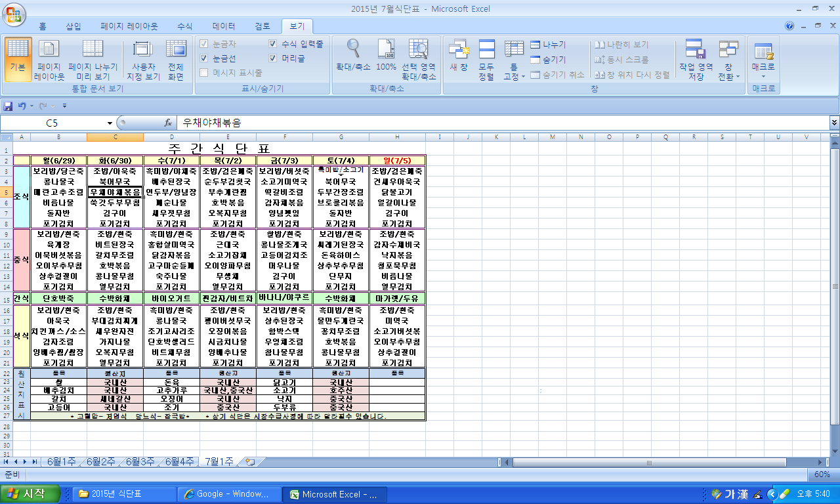
Task: Toggle the 수식 입력줄 checkbox
Action: 273,45
